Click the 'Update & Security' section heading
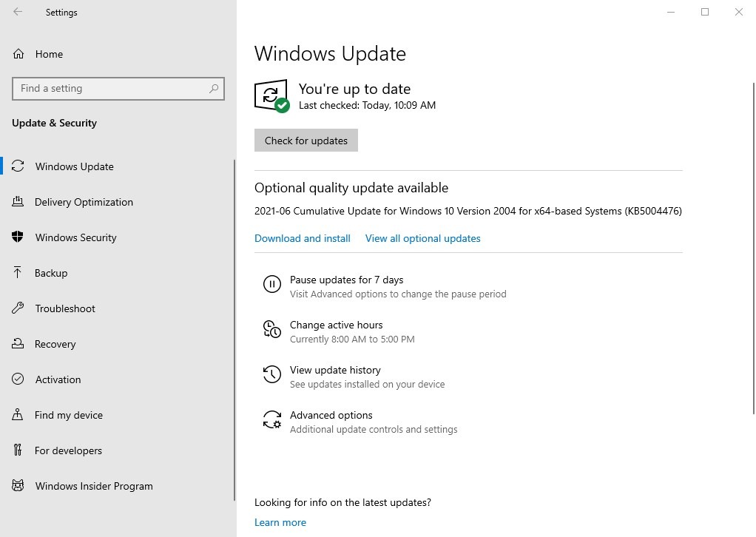The height and width of the screenshot is (537, 756). [x=55, y=123]
